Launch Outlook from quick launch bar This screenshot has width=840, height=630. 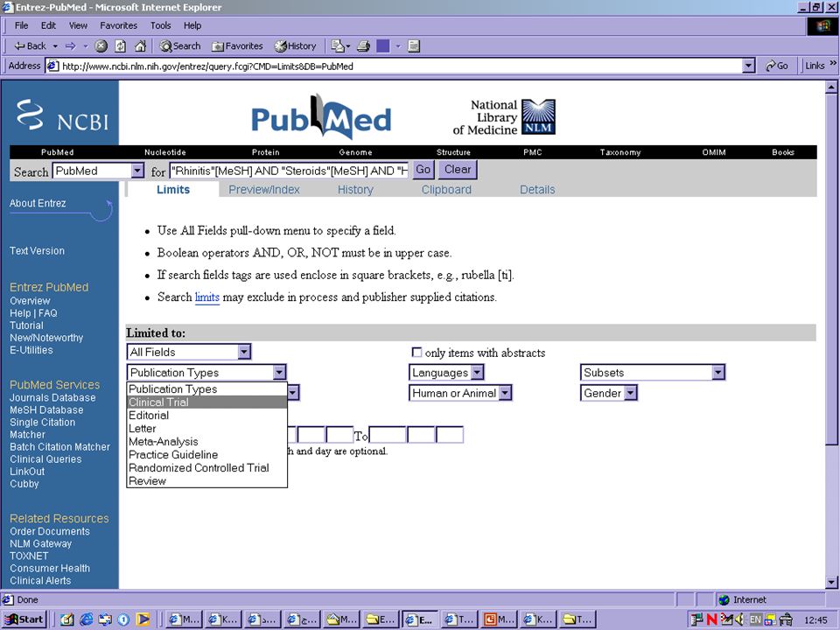point(104,619)
